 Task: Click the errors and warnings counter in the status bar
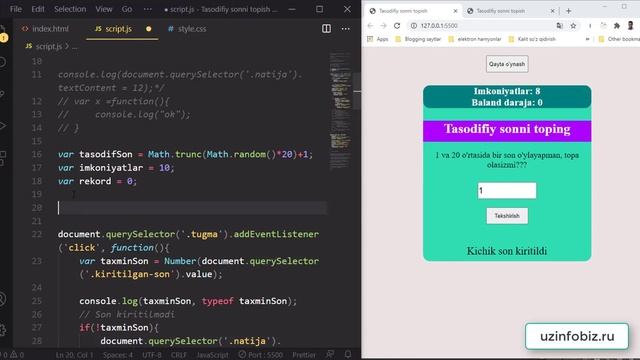coord(12,355)
